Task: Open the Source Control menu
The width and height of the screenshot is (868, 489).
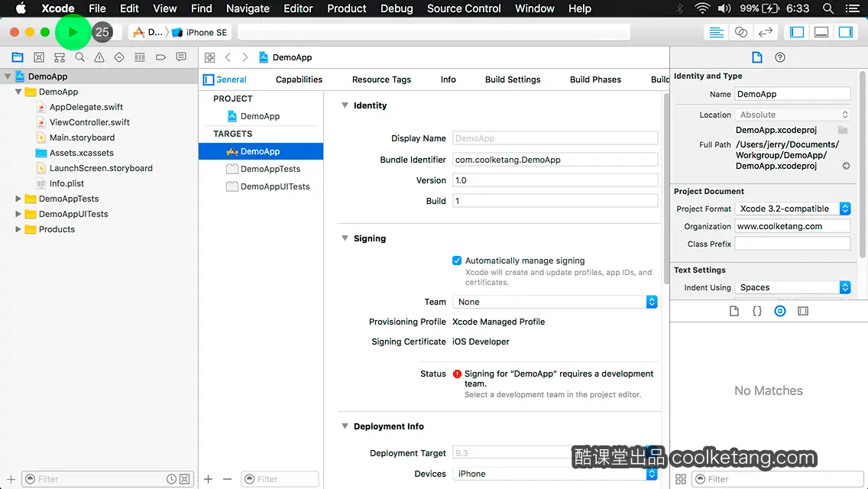Action: pos(464,8)
